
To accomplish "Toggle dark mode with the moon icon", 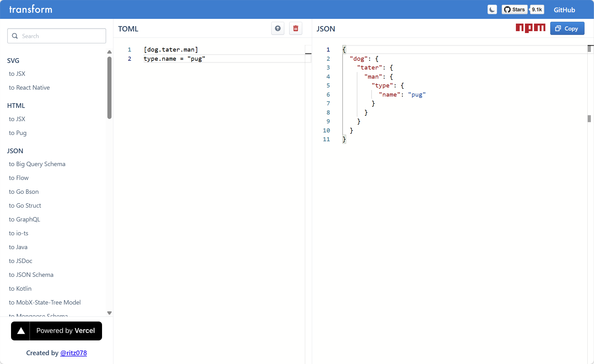I will coord(492,10).
